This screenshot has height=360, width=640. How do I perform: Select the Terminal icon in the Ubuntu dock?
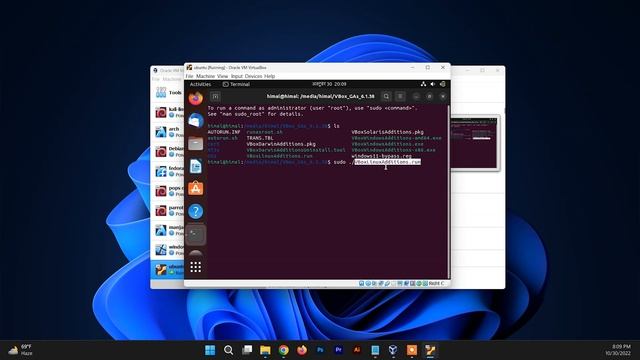(196, 234)
